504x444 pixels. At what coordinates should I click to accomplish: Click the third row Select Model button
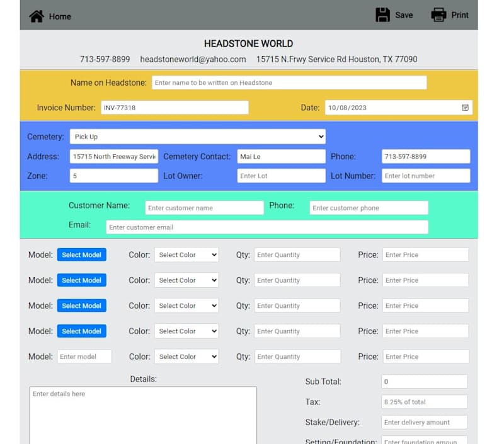(82, 305)
